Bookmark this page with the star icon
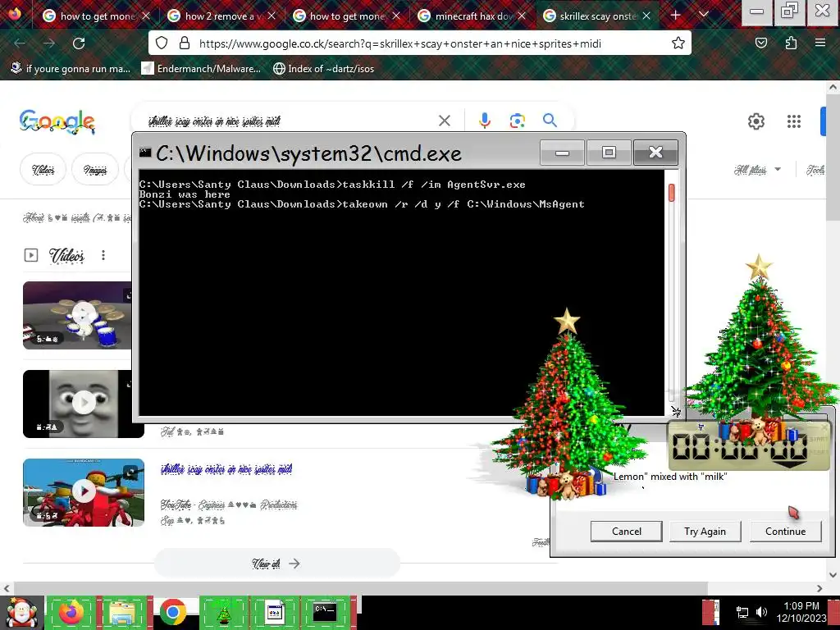Image resolution: width=840 pixels, height=630 pixels. (x=678, y=43)
